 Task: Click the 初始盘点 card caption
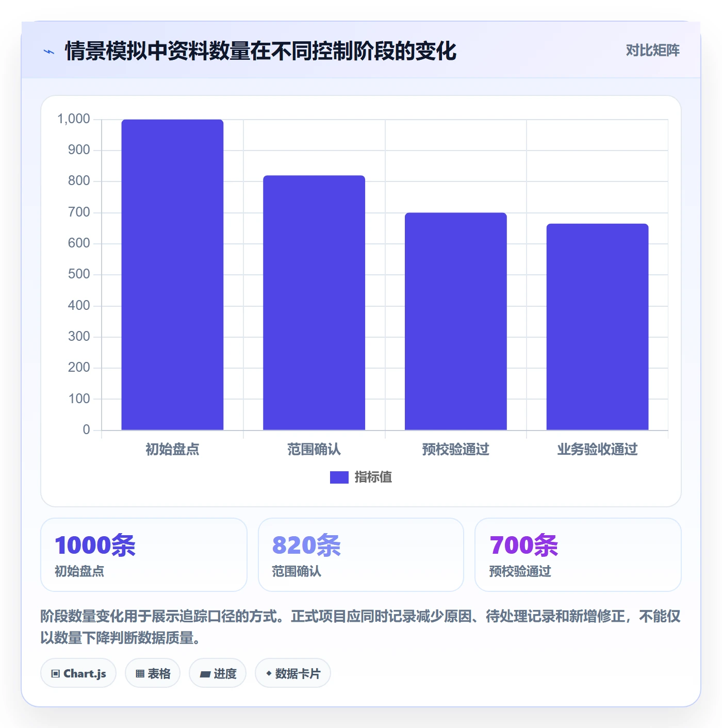click(x=79, y=571)
